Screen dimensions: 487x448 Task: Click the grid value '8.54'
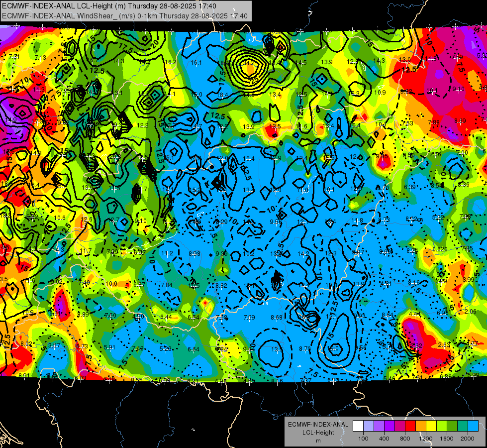point(436,186)
